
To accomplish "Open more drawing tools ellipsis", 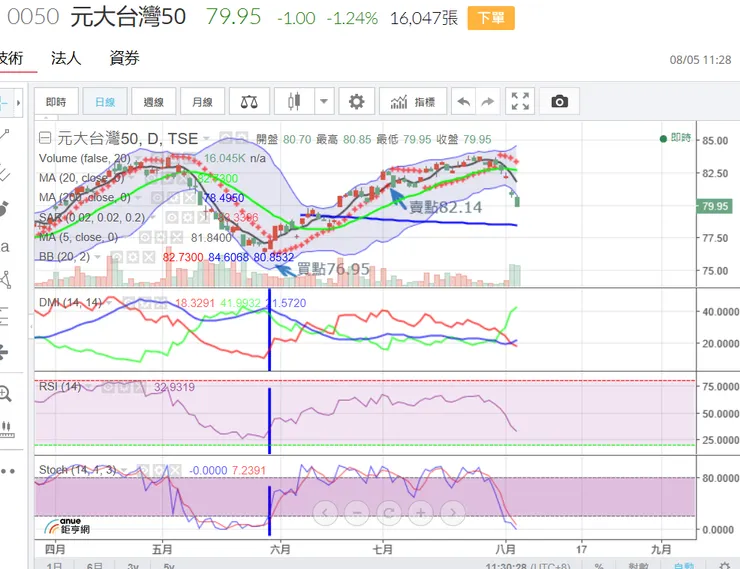I will (x=8, y=471).
